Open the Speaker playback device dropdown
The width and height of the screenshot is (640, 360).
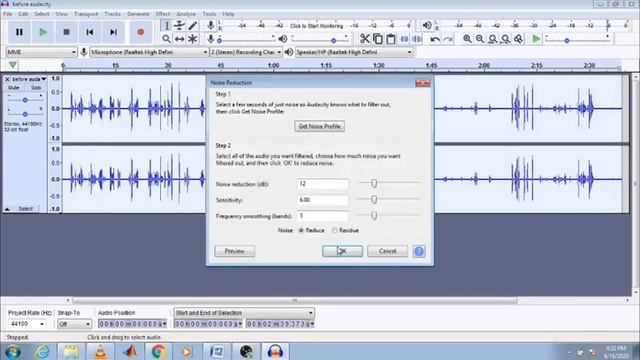pos(354,52)
